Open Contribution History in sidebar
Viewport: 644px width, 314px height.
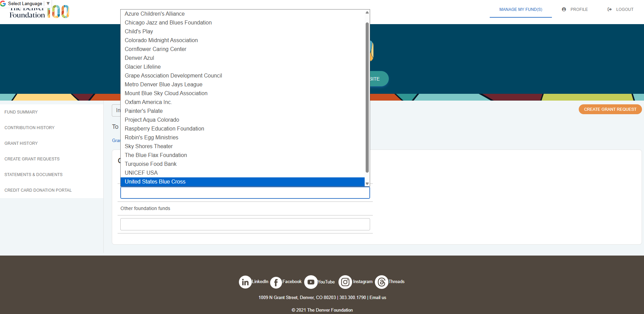pyautogui.click(x=30, y=128)
